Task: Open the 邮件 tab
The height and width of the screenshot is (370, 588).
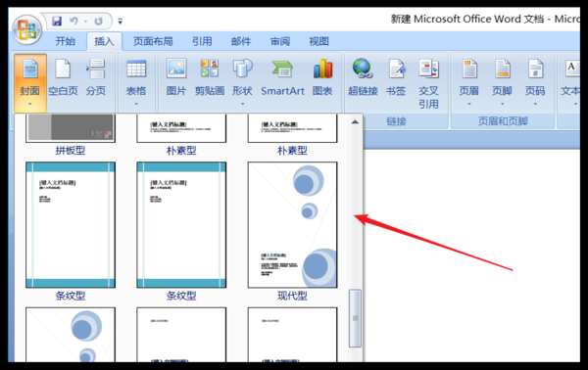Action: [241, 41]
